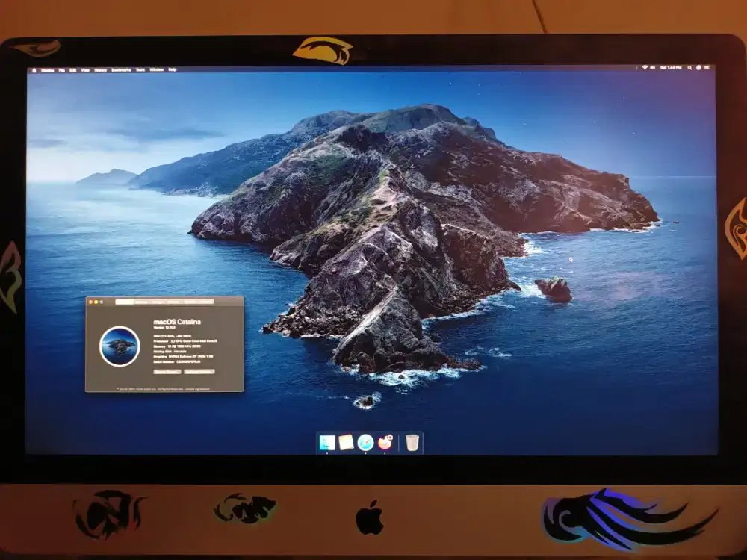Click the Graphics NVIDIA GeForce line
747x560 pixels.
pos(184,357)
